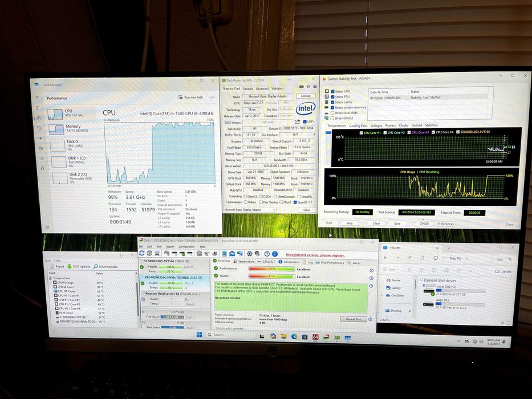Click Hard Disk Sentinel blue information toolbar icon

tap(275, 254)
